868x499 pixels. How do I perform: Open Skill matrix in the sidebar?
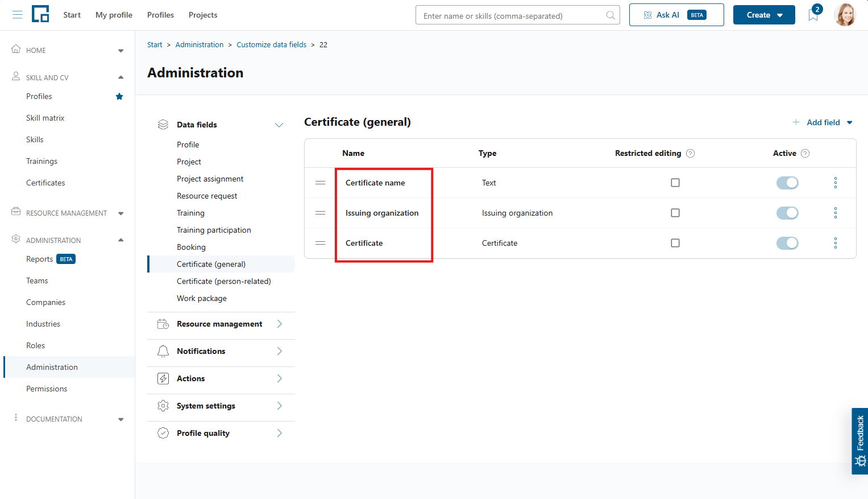pyautogui.click(x=45, y=118)
